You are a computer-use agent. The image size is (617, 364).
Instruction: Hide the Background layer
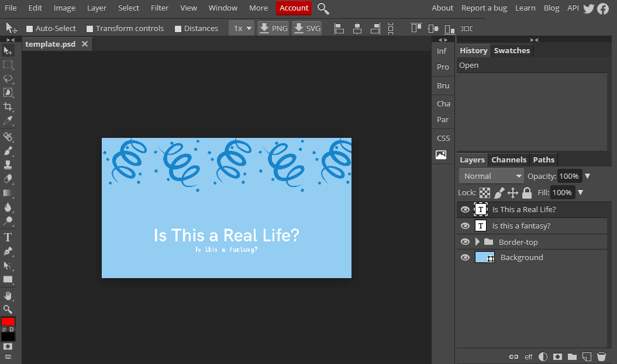pos(465,258)
